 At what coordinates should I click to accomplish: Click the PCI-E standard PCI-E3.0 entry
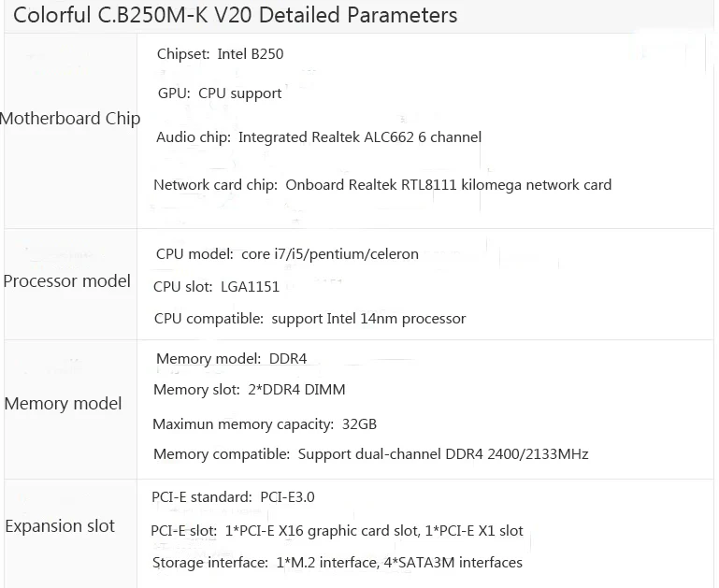click(233, 497)
